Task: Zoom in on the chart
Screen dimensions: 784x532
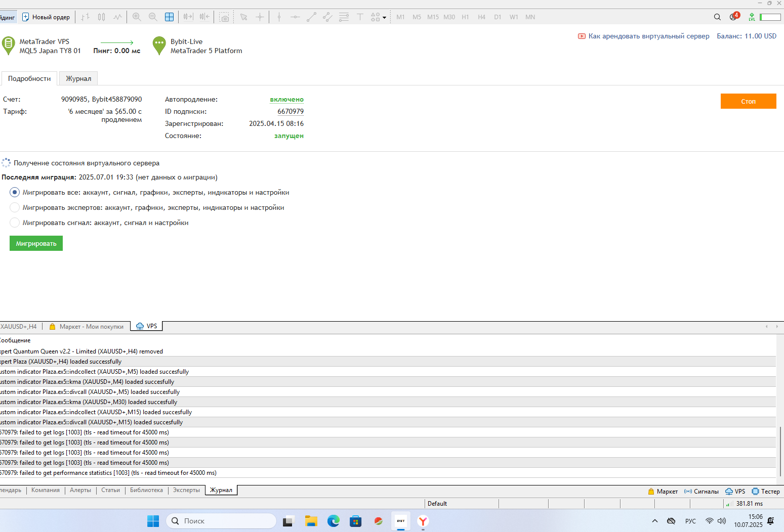Action: (137, 17)
